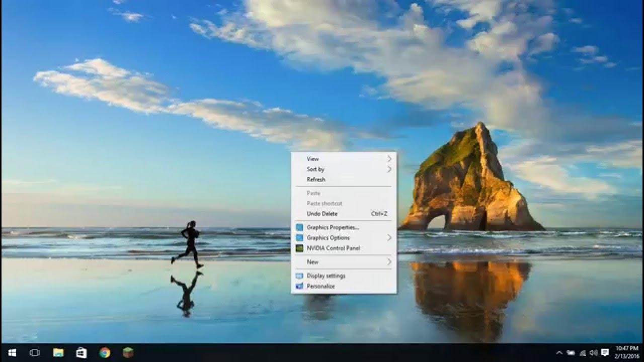The width and height of the screenshot is (644, 362).
Task: Launch NVIDIA Control Panel from the context menu
Action: [344, 248]
